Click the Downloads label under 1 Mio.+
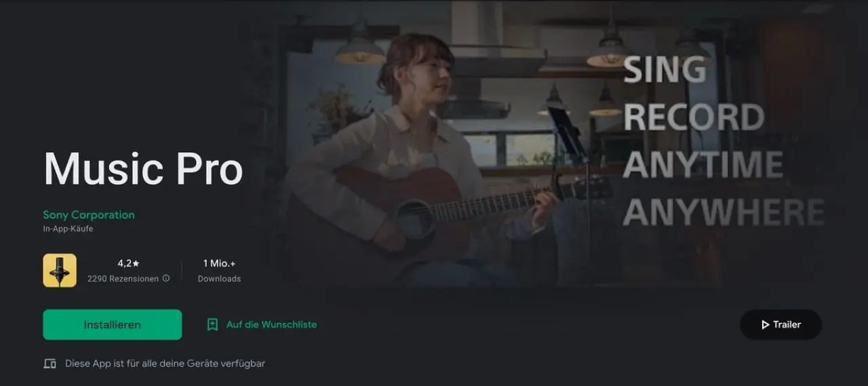Image resolution: width=868 pixels, height=386 pixels. (x=219, y=279)
